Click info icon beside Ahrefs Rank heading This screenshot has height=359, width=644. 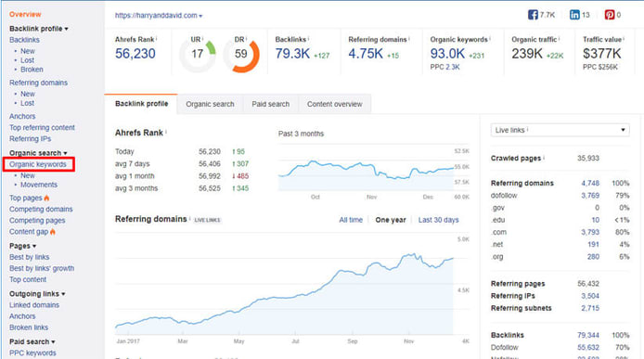[166, 132]
